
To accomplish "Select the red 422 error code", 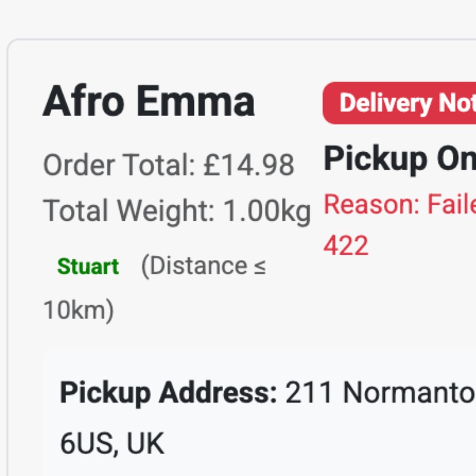I will 346,245.
